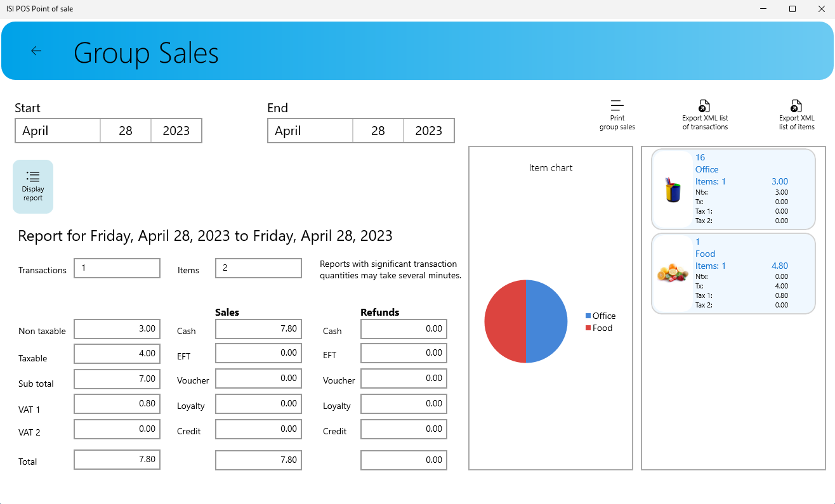Open the End month April selector
This screenshot has height=504, width=835.
pyautogui.click(x=310, y=131)
